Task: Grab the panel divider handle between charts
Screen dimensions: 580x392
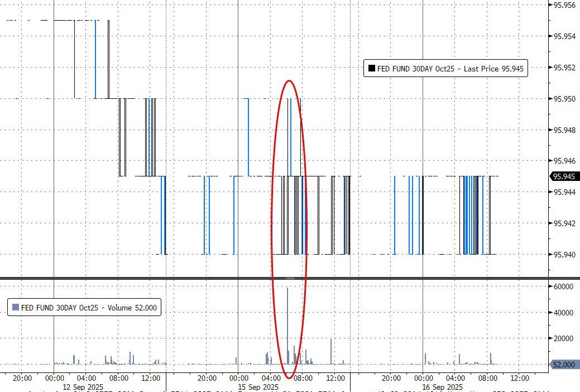Action: (290, 278)
